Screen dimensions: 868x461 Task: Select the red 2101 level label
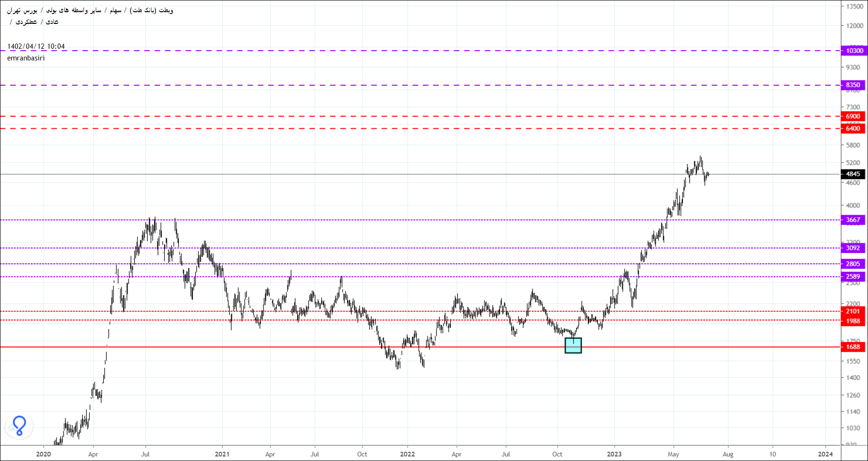(853, 311)
